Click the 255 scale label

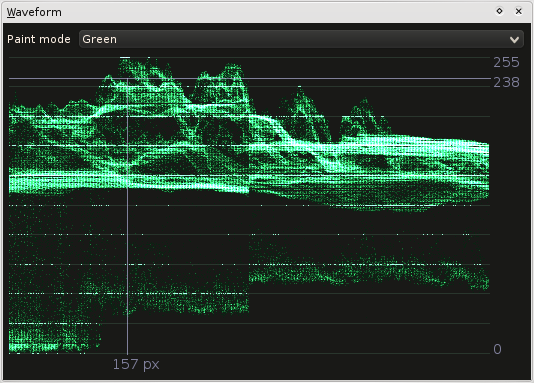point(506,62)
